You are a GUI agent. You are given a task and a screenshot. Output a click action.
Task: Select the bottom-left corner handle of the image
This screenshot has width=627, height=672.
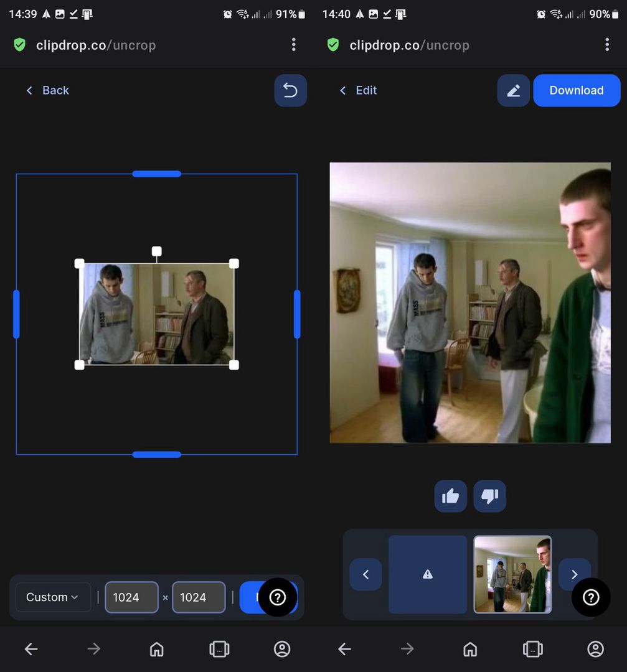[79, 365]
